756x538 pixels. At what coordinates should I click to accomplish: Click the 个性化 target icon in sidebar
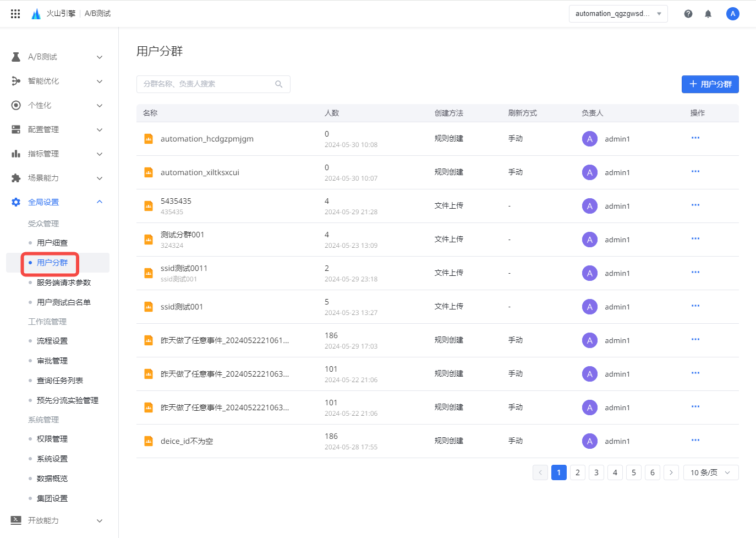point(16,105)
